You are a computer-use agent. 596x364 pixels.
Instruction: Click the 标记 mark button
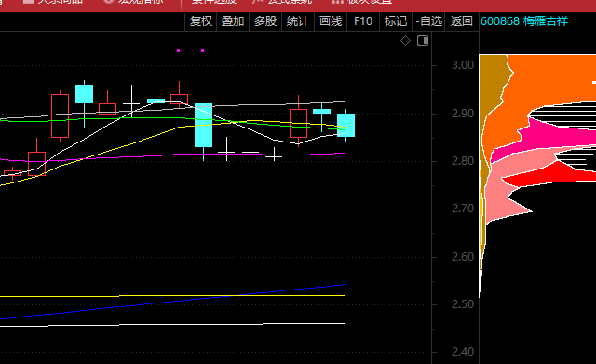click(x=396, y=21)
